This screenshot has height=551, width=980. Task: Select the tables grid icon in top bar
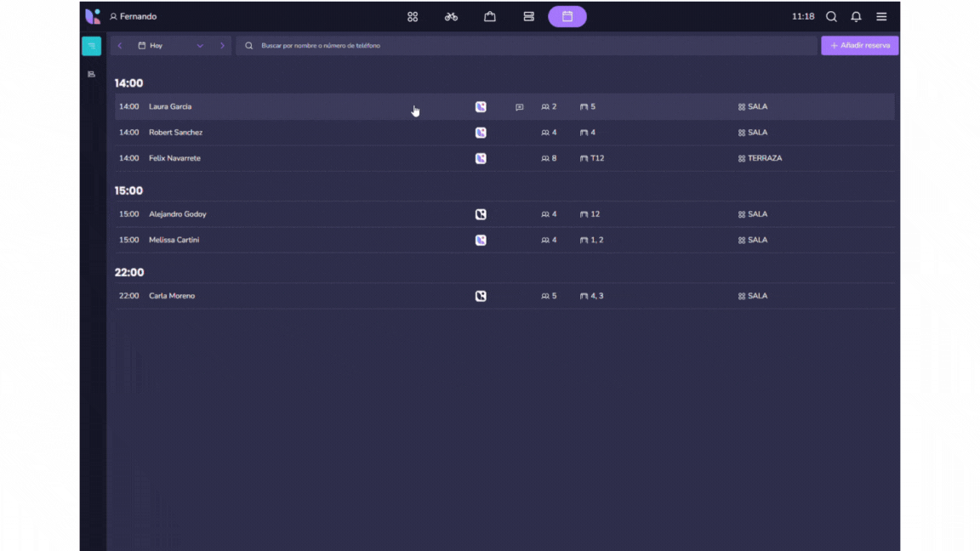coord(413,16)
